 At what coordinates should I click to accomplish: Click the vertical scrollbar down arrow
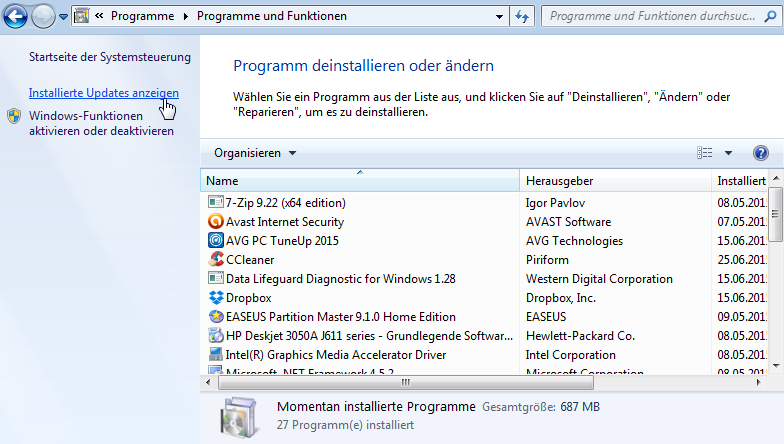[x=776, y=366]
